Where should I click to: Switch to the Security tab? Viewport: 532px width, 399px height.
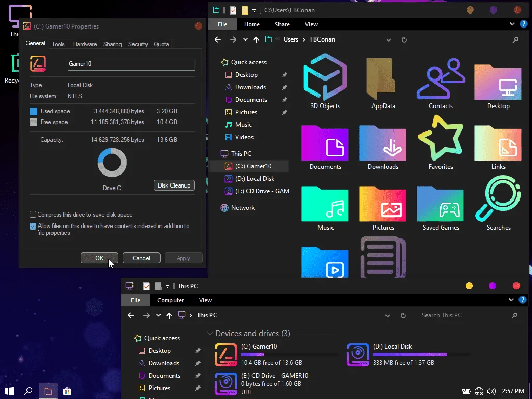[138, 44]
